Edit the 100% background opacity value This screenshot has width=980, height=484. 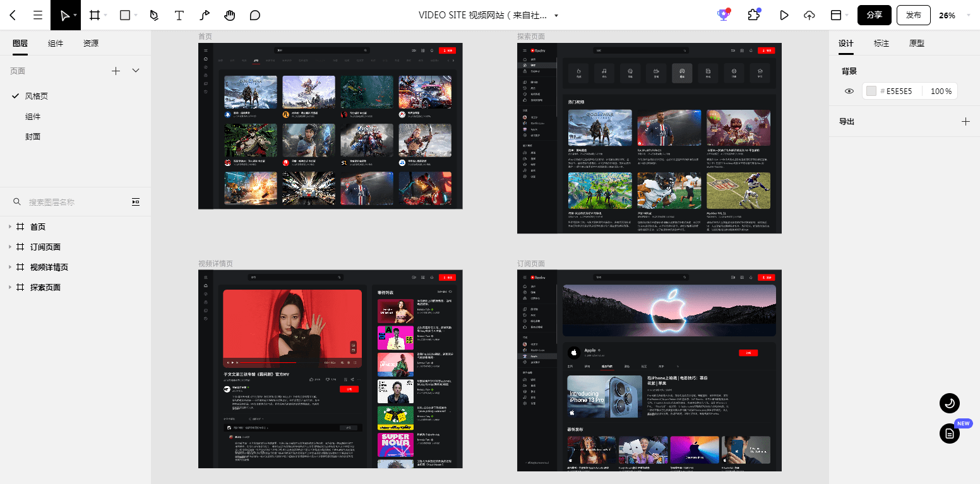tap(941, 91)
